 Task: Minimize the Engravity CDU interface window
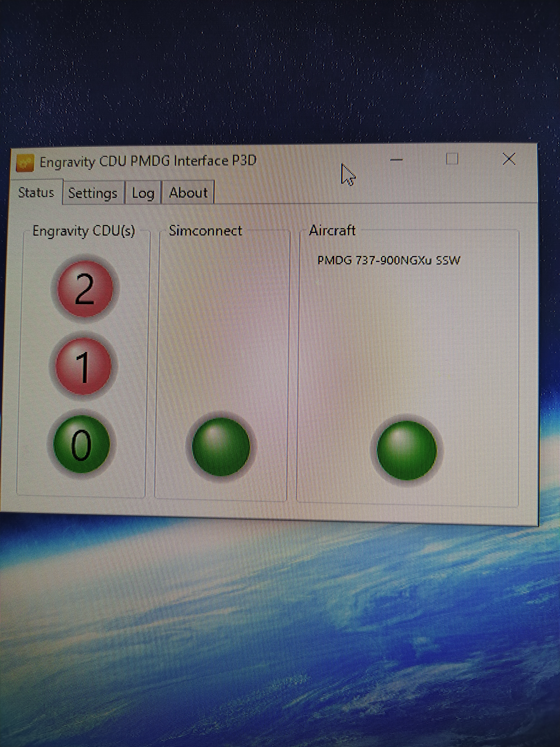point(396,159)
